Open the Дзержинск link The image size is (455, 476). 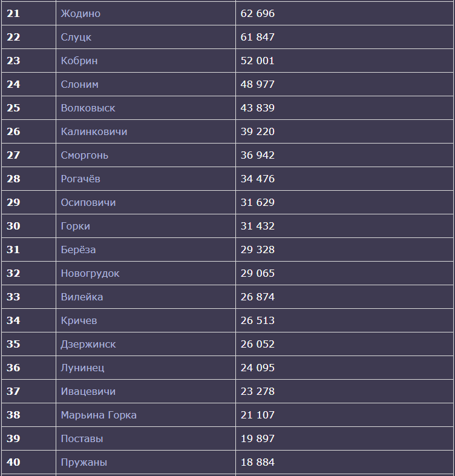tap(88, 344)
